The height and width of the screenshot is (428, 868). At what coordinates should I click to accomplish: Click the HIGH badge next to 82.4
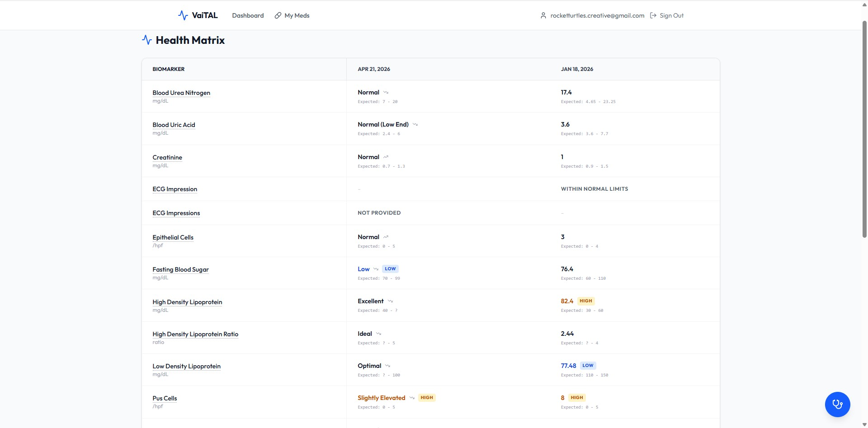click(585, 301)
